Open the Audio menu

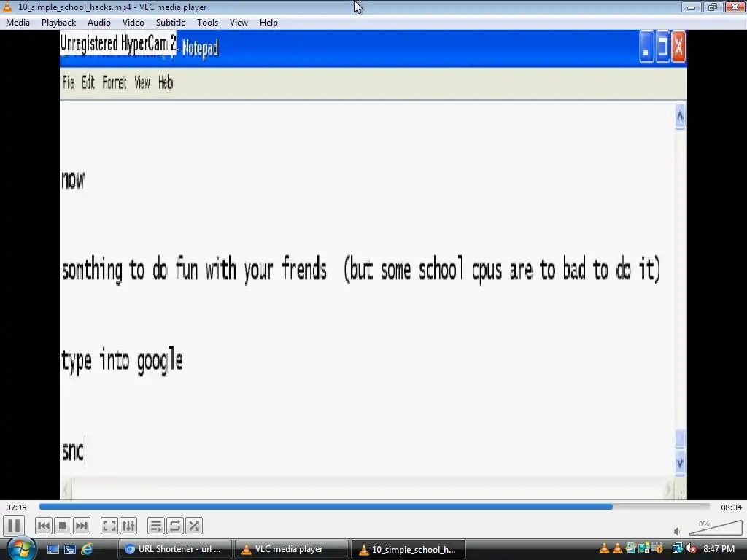[x=99, y=23]
